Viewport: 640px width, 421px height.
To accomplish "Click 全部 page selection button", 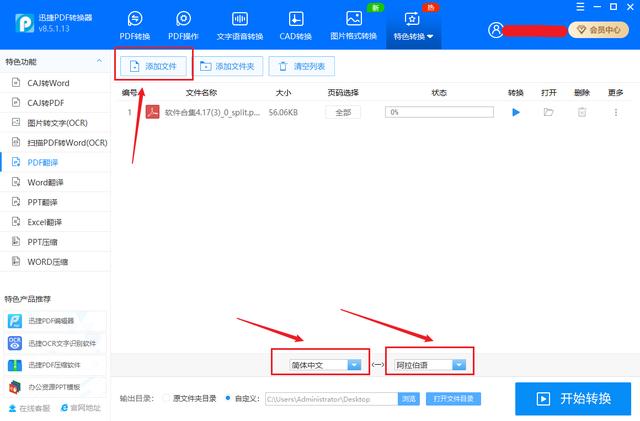I will 343,113.
